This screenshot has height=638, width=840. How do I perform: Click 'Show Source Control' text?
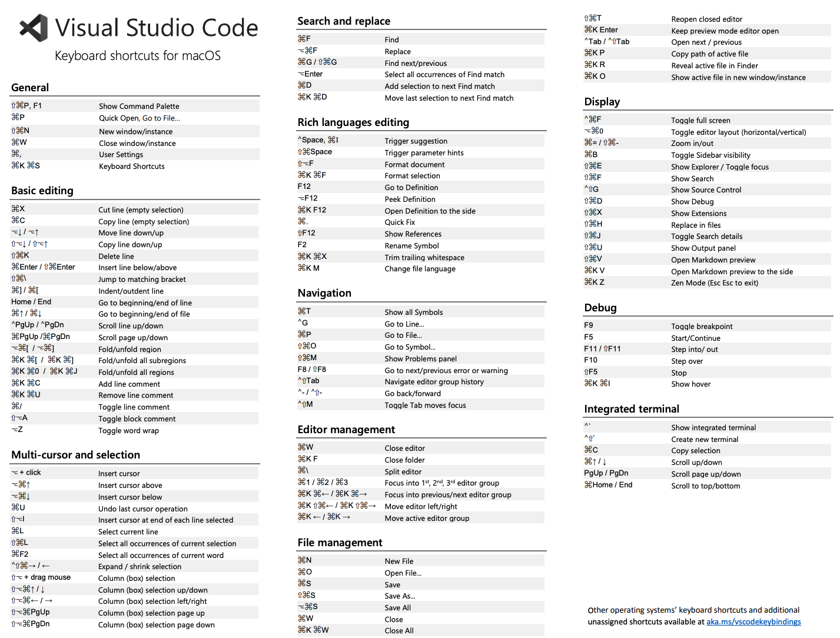pos(706,190)
